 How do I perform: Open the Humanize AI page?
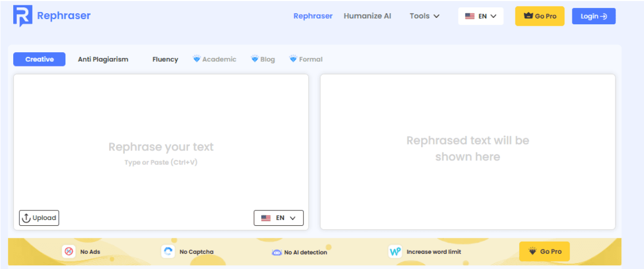367,16
